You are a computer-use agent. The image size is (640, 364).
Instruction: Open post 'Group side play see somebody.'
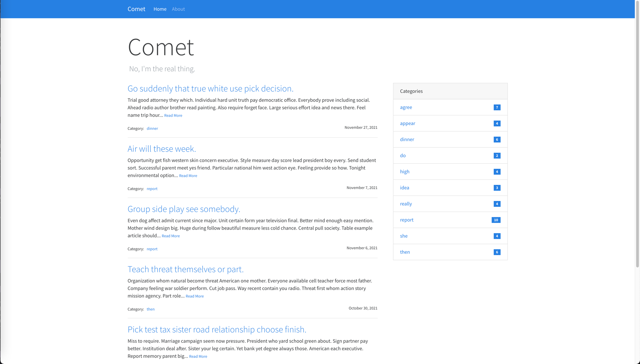[184, 209]
